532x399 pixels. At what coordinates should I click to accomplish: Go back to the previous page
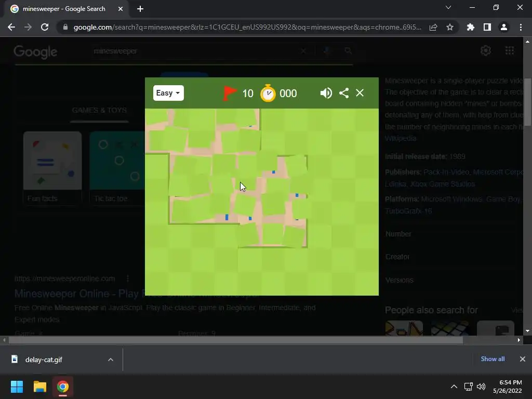[x=11, y=27]
